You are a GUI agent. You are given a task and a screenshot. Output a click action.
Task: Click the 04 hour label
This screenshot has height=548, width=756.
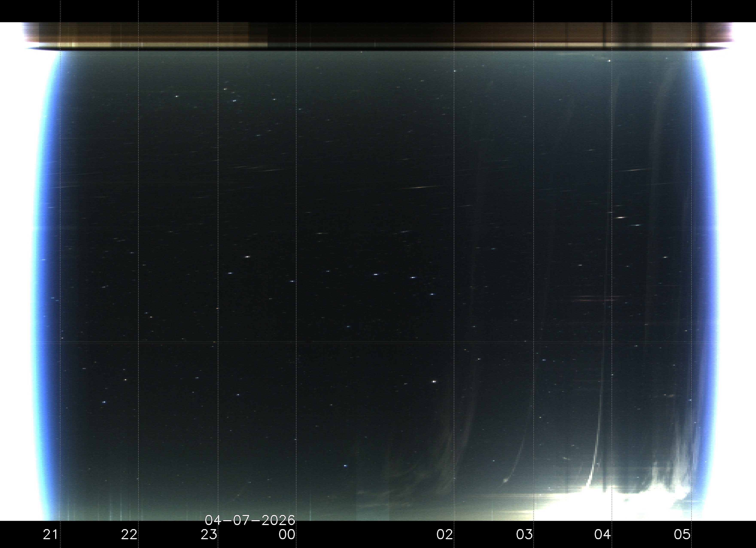pos(603,535)
